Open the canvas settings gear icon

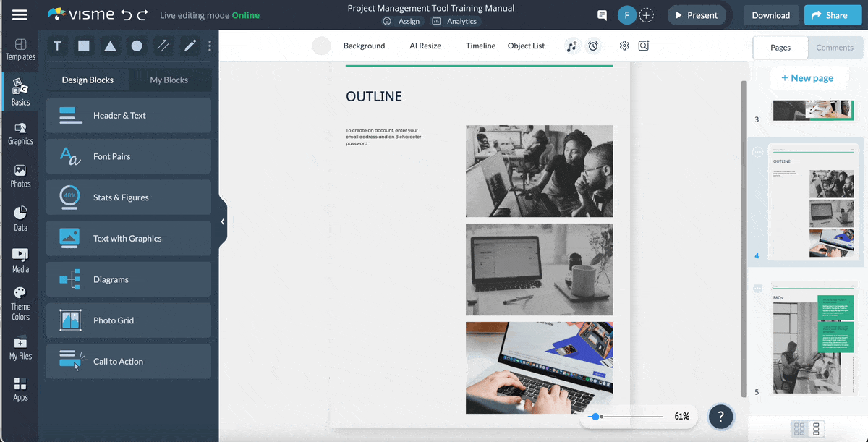click(x=624, y=46)
